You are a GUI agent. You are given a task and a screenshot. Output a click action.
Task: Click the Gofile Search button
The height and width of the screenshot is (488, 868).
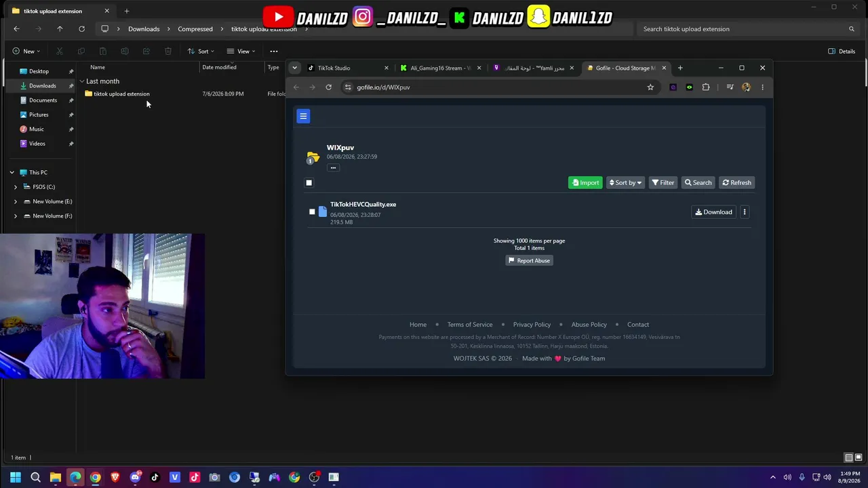coord(698,182)
